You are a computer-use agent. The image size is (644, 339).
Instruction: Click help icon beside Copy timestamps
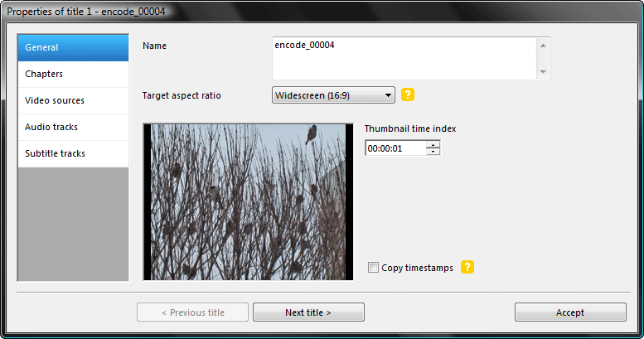click(x=467, y=267)
